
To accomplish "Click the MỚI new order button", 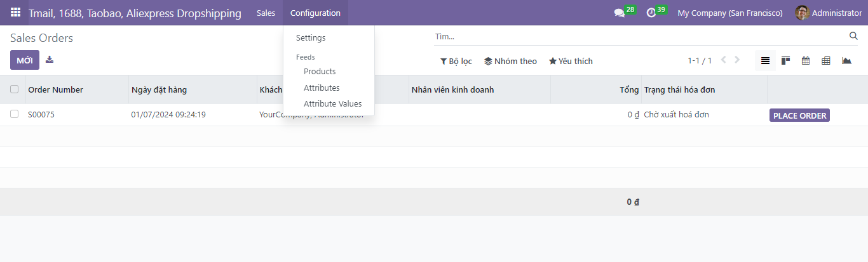I will coord(25,60).
